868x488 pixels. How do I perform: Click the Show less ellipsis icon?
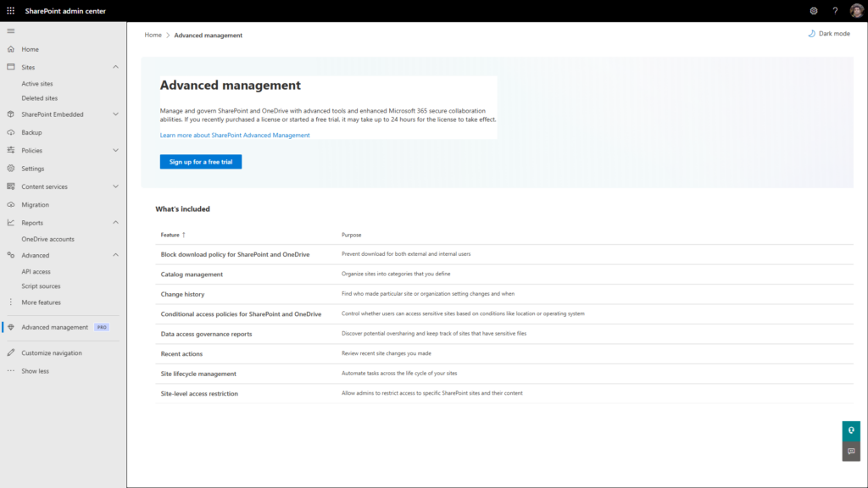pyautogui.click(x=10, y=371)
